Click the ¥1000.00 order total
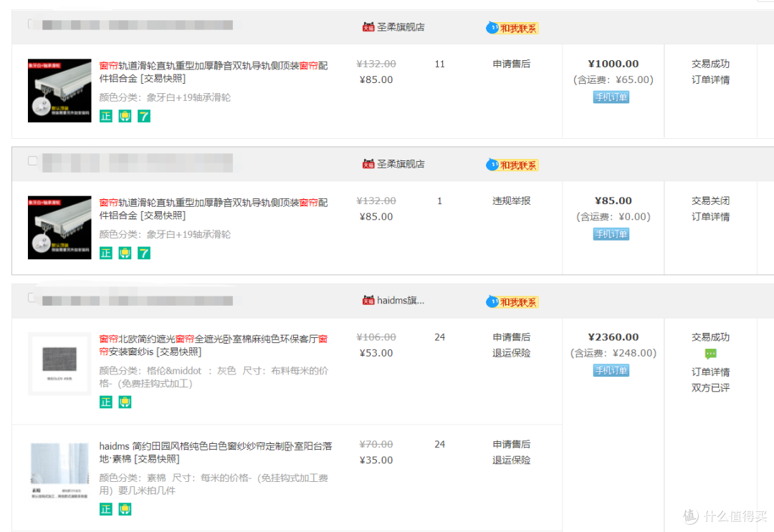 [x=613, y=64]
